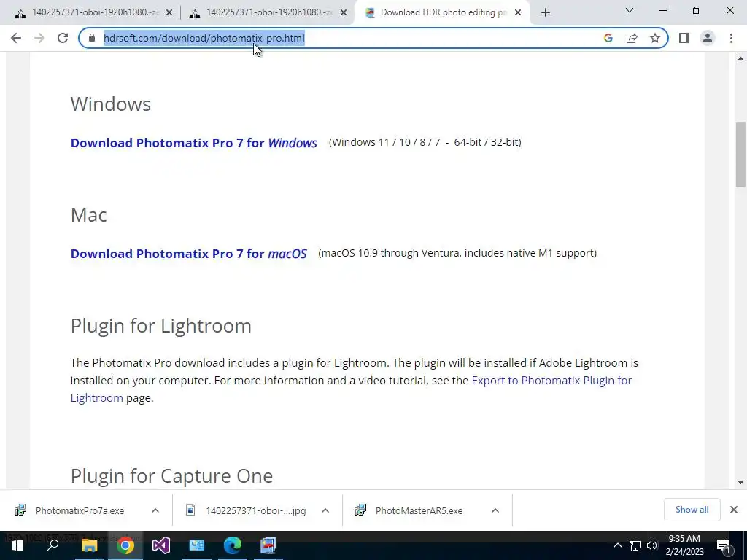Open Windows taskbar search
This screenshot has height=560, width=747.
click(53, 545)
